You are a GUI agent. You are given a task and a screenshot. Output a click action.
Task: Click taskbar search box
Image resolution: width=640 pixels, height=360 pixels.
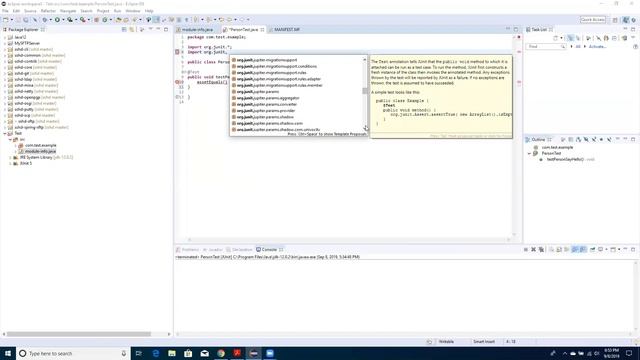[x=73, y=353]
